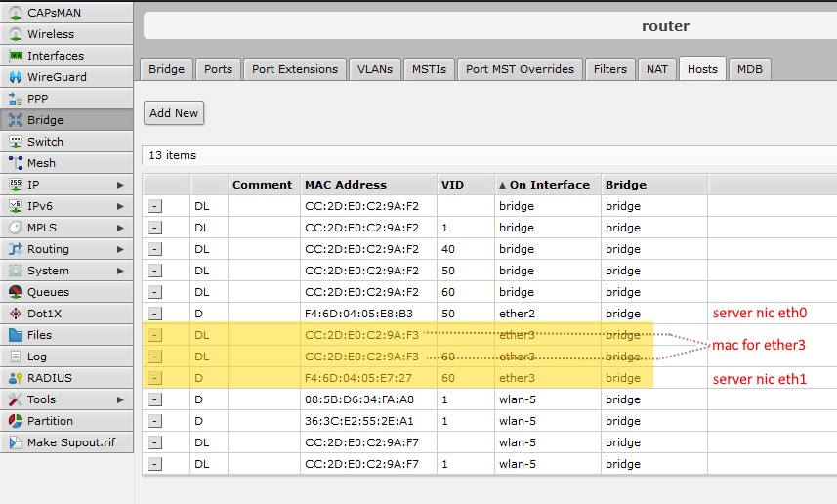837x504 pixels.
Task: Click the MPLS icon
Action: tap(16, 227)
